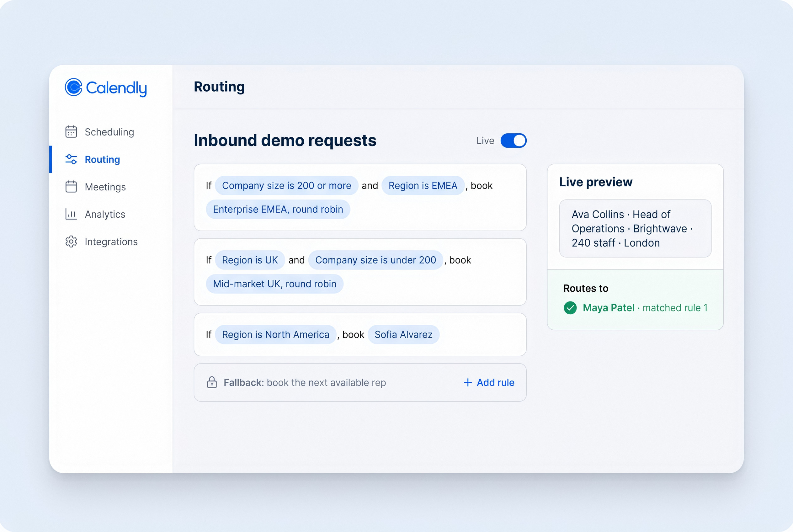Screen dimensions: 793x532
Task: Edit the Company size is under 200 condition
Action: pyautogui.click(x=375, y=260)
